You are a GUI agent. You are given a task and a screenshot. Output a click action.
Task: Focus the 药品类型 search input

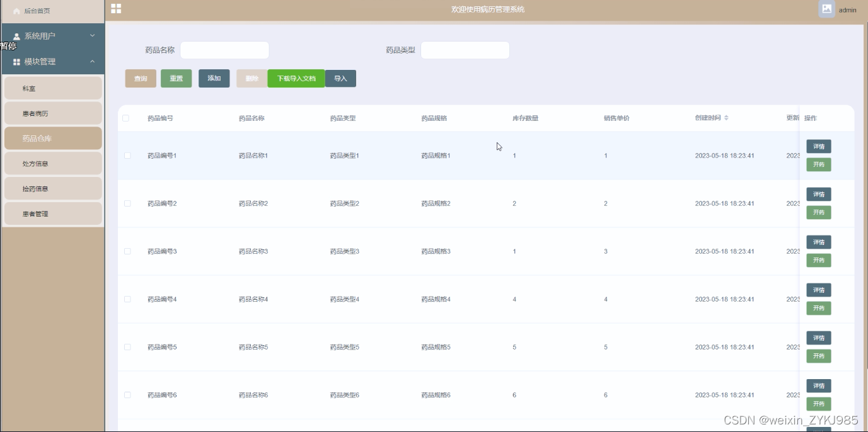[465, 50]
